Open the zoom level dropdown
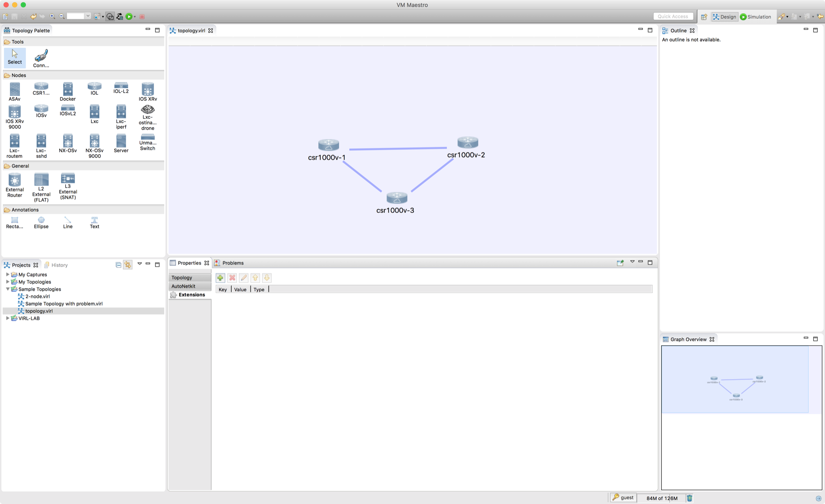825x504 pixels. (87, 16)
